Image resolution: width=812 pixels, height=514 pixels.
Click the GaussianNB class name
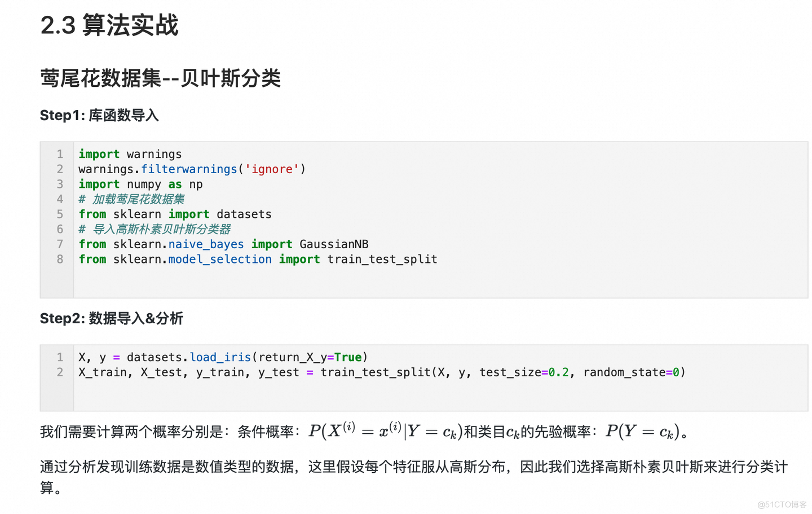tap(334, 244)
